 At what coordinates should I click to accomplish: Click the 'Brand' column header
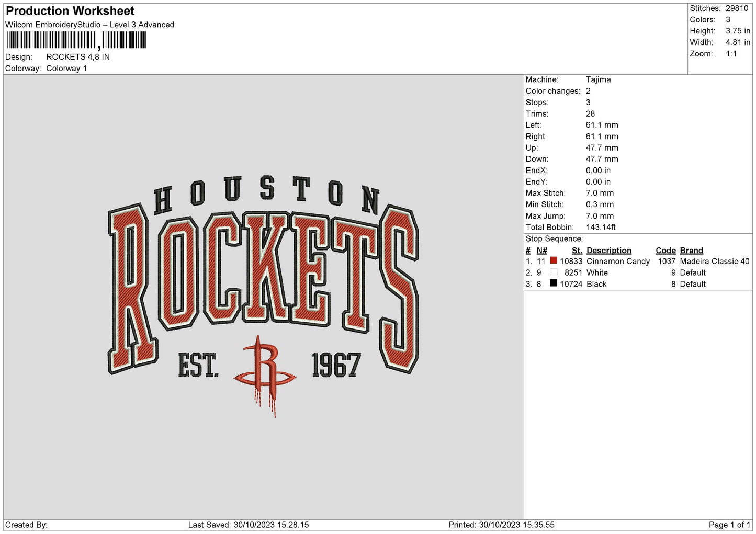click(692, 251)
